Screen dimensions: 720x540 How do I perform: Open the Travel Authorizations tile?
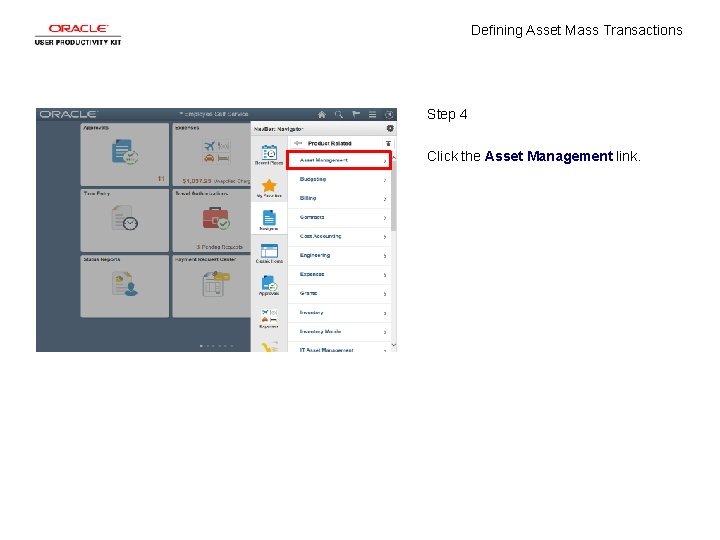(x=212, y=220)
